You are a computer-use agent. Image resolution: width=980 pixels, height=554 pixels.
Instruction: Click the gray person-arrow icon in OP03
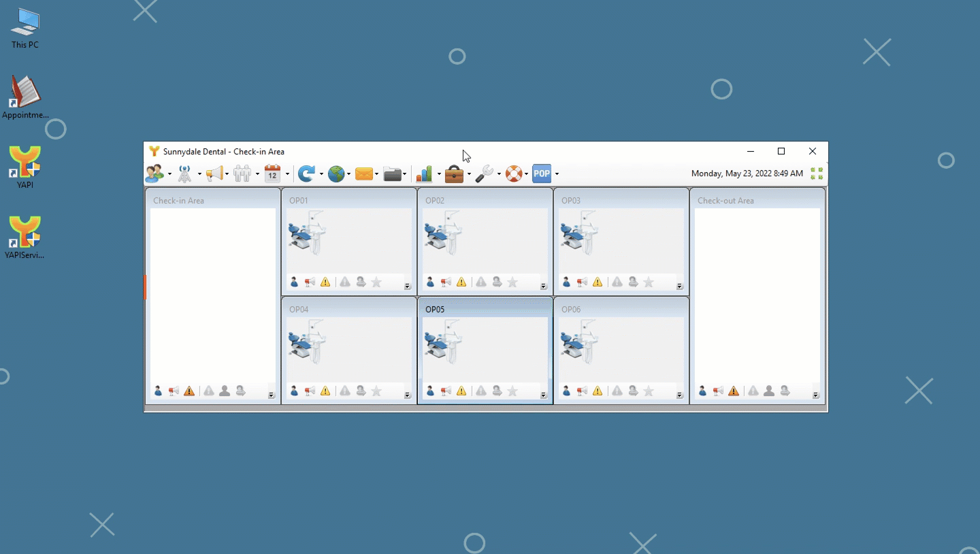pos(633,282)
